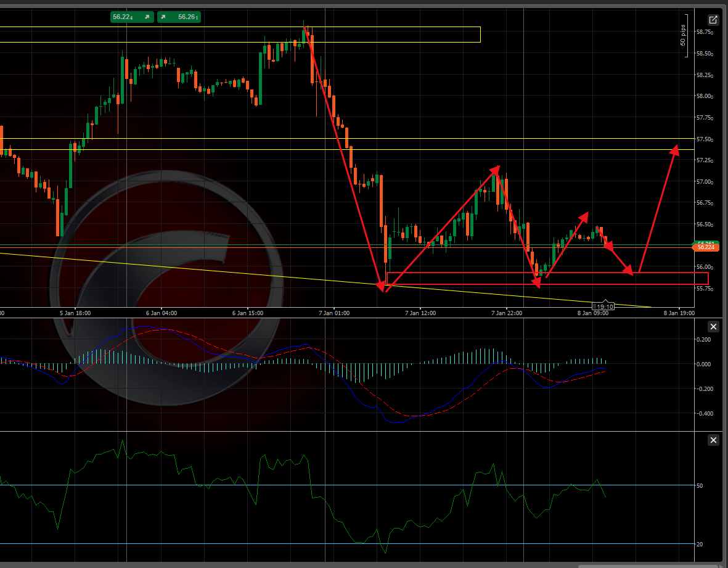Click the Buy quick-trade button showing 56.261
The image size is (728, 568).
click(179, 17)
